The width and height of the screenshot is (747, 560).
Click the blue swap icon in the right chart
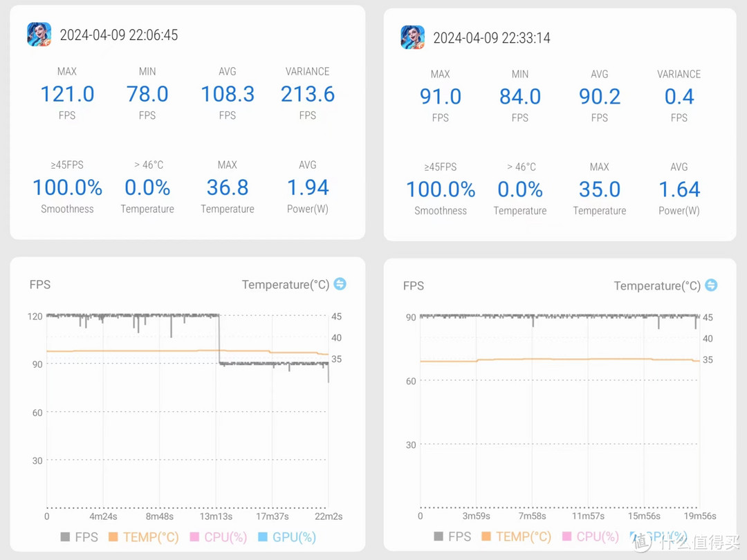(711, 286)
